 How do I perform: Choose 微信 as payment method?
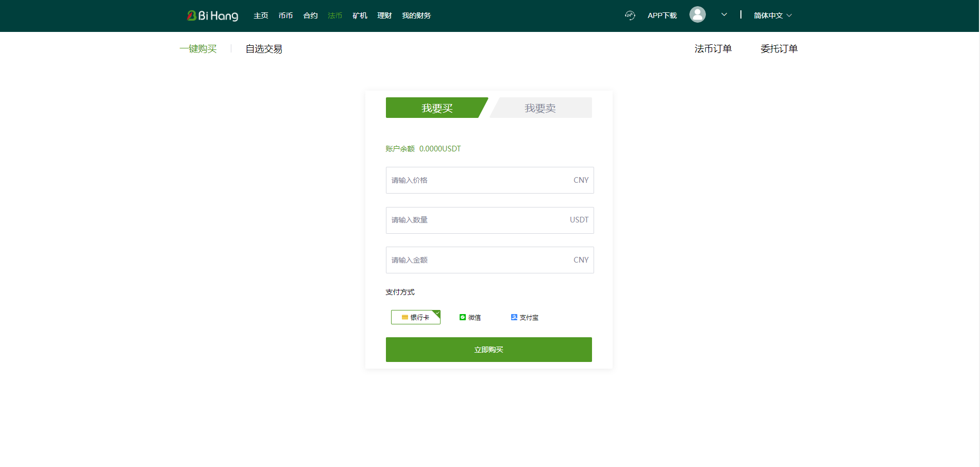click(x=470, y=317)
